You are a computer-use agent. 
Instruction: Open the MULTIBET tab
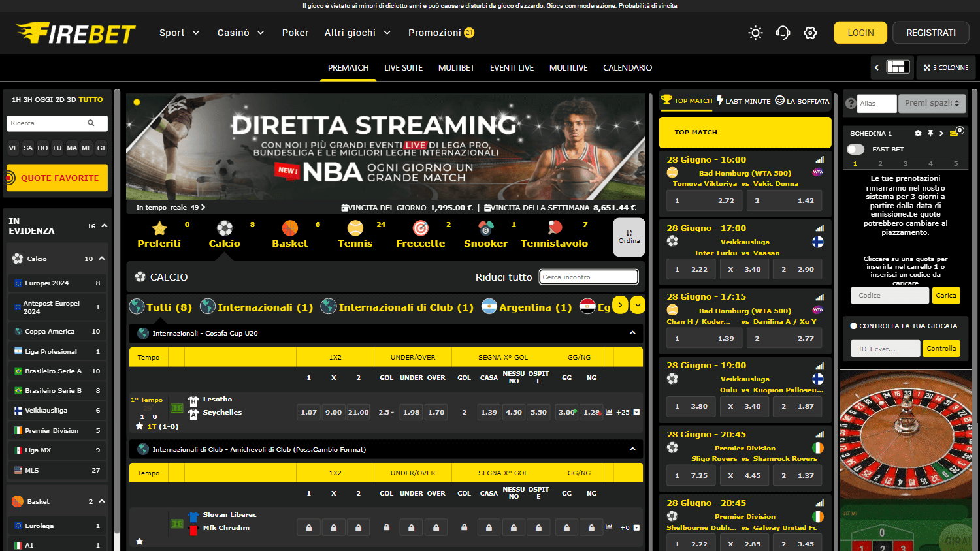coord(456,68)
